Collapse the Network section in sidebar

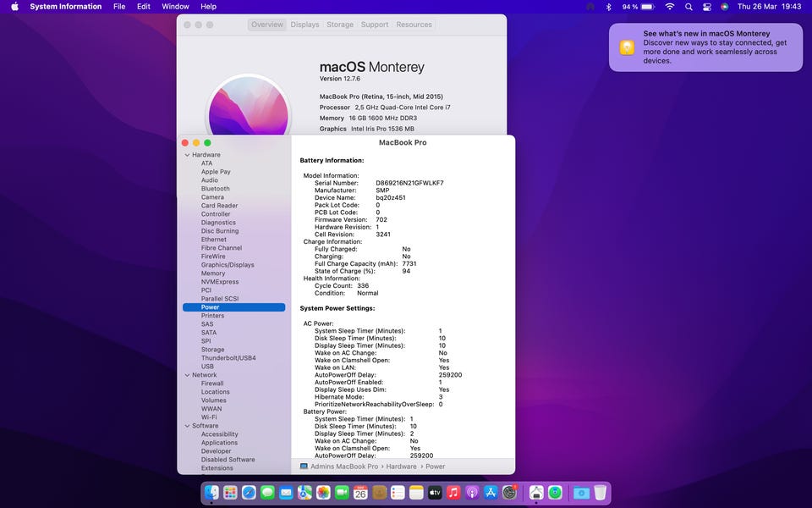pos(187,375)
